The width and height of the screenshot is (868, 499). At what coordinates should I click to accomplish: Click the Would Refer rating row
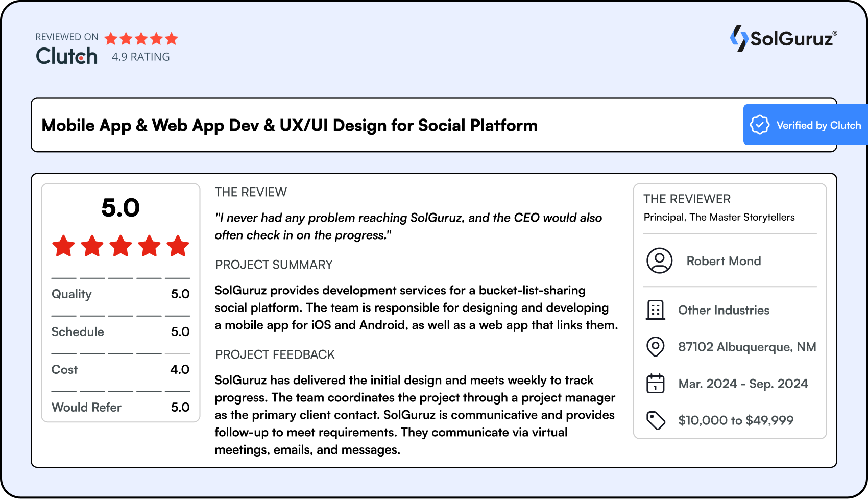point(120,407)
